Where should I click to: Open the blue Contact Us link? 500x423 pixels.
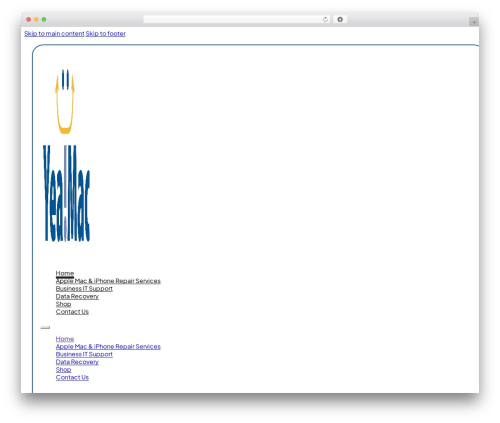point(72,377)
